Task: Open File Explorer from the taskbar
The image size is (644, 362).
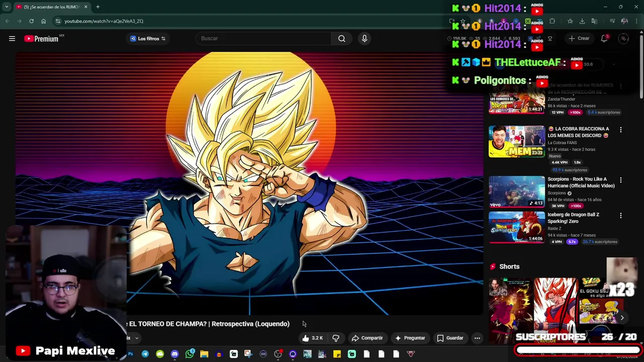Action: pyautogui.click(x=204, y=354)
